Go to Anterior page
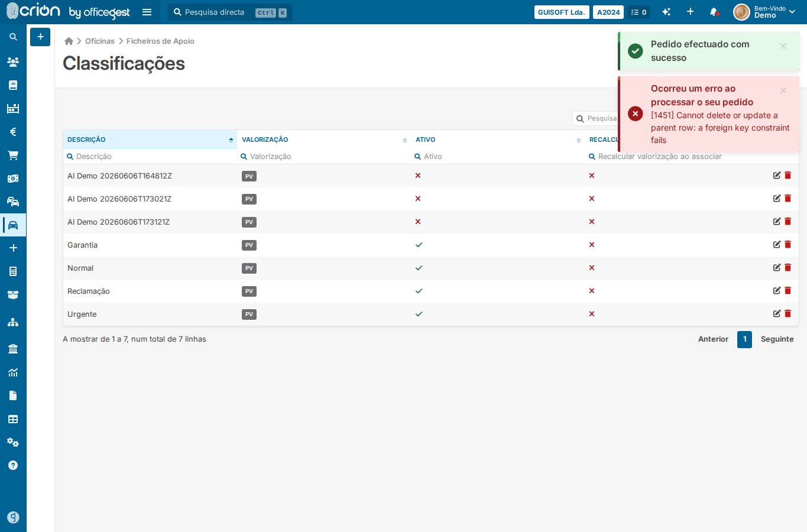This screenshot has width=807, height=532. coord(713,339)
